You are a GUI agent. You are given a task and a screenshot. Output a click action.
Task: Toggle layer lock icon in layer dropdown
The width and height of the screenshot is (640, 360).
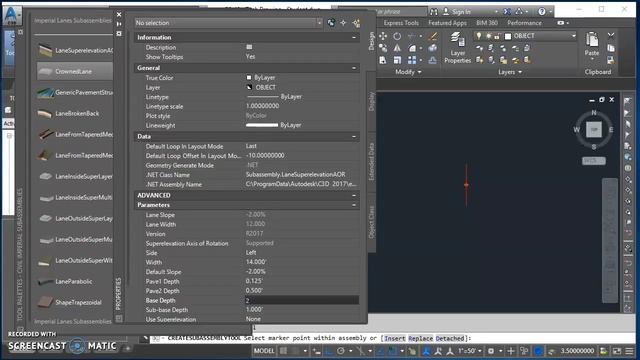[497, 36]
